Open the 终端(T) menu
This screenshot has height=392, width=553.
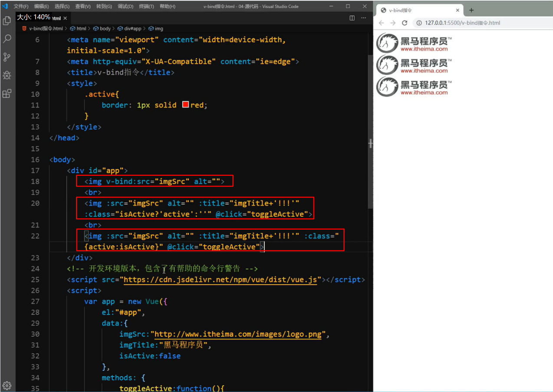(146, 7)
